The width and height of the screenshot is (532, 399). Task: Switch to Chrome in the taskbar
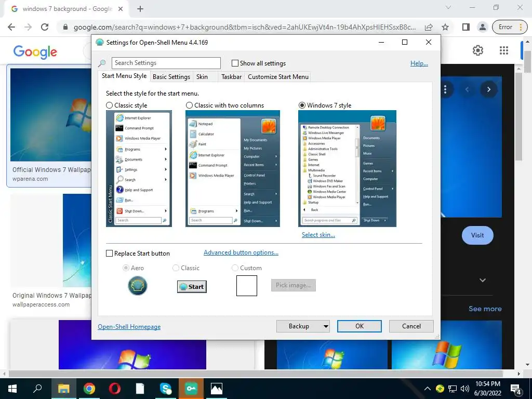pyautogui.click(x=89, y=389)
